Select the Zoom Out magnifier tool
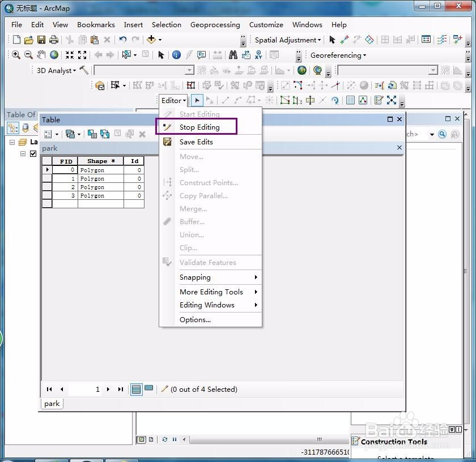This screenshot has width=476, height=462. click(x=28, y=54)
